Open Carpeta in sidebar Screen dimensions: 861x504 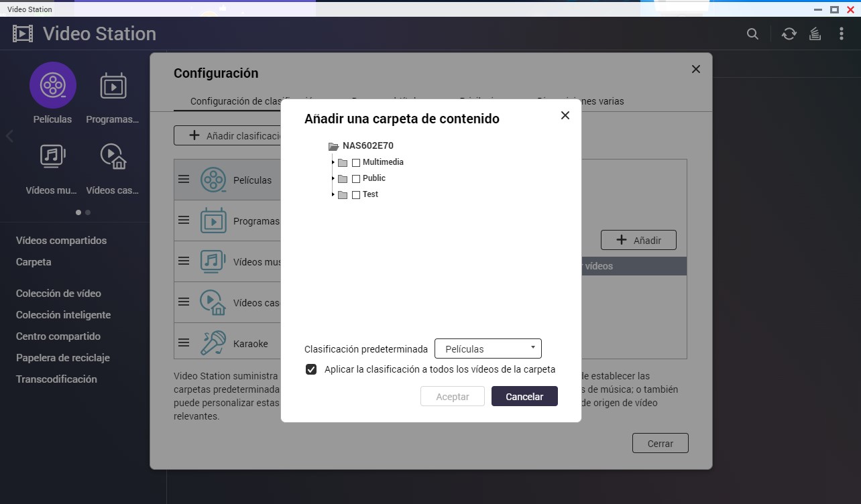pos(34,261)
